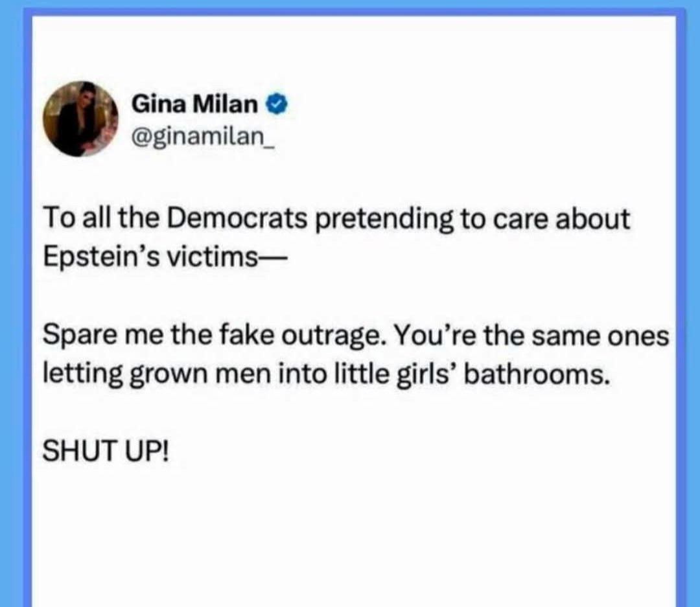
Task: Click the blue frame above the tweet card
Action: click(x=350, y=5)
